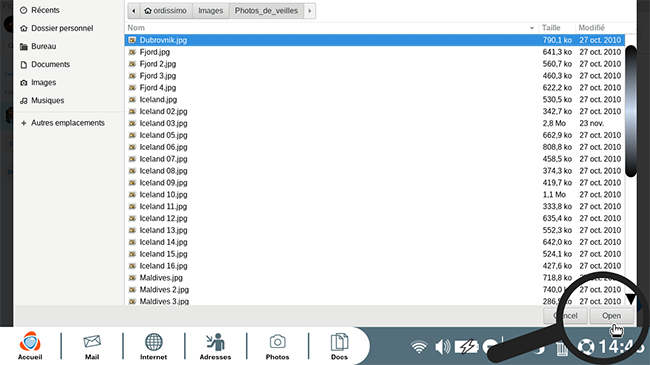This screenshot has width=650, height=365.
Task: Click the Wi-Fi status icon
Action: pyautogui.click(x=419, y=346)
